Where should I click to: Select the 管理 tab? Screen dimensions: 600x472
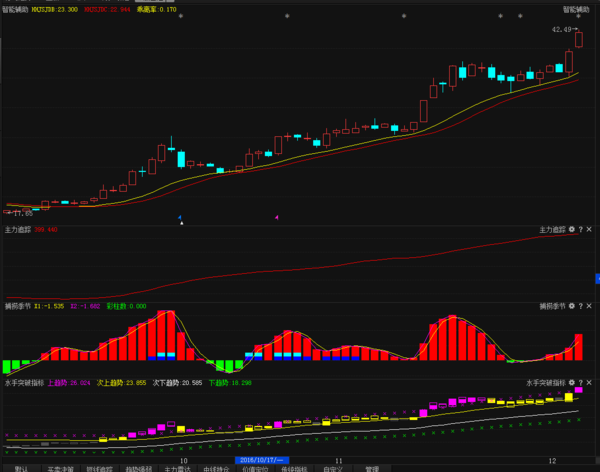372,469
